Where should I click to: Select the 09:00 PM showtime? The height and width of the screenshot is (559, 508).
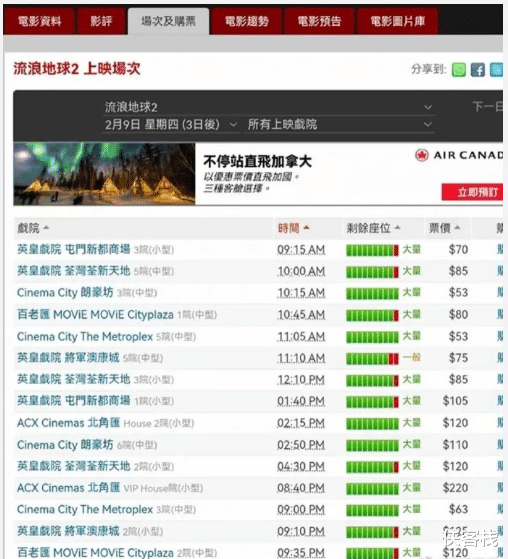click(301, 510)
